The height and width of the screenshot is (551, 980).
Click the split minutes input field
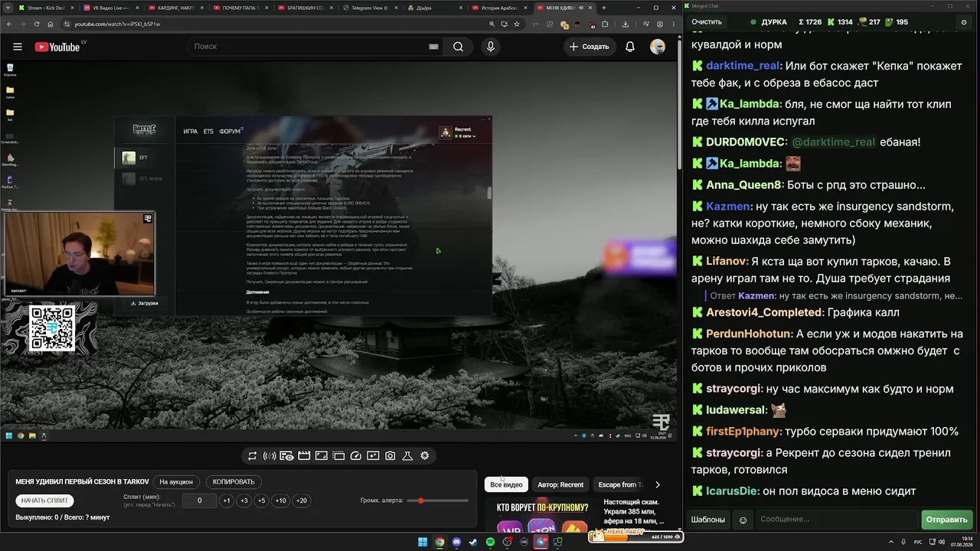pyautogui.click(x=200, y=500)
